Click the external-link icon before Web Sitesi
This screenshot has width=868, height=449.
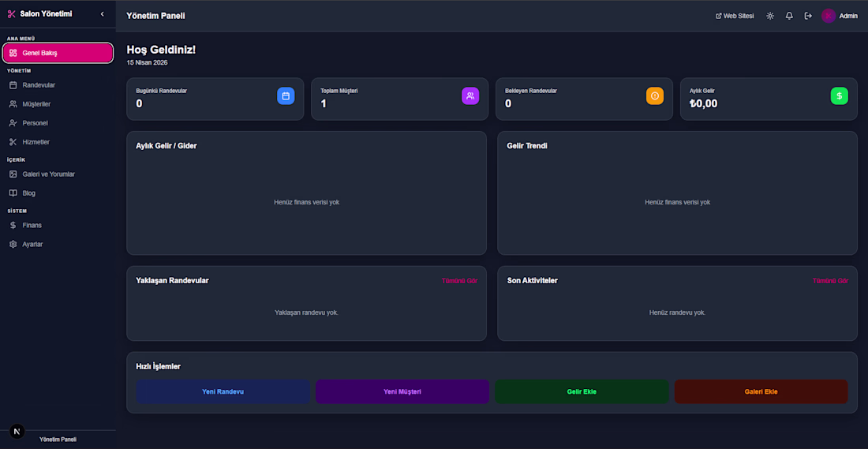coord(719,16)
